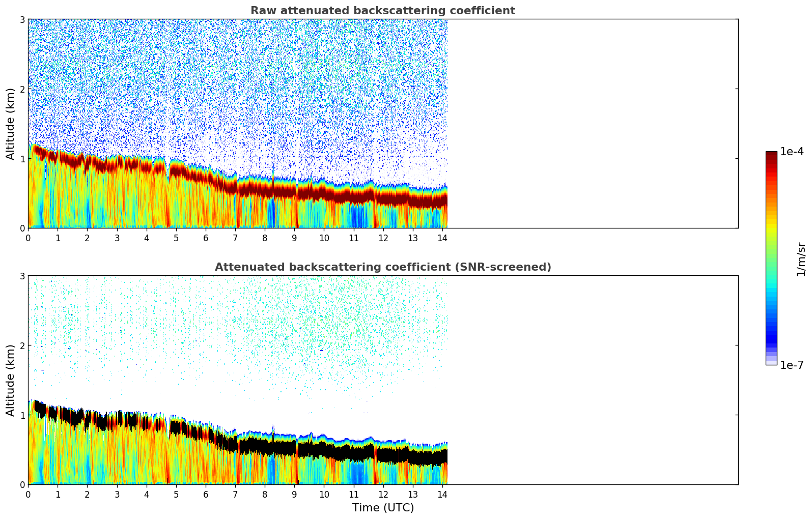Viewport: 812px width, 519px height.
Task: Click time tick "5" under the bottom plot
Action: [176, 494]
